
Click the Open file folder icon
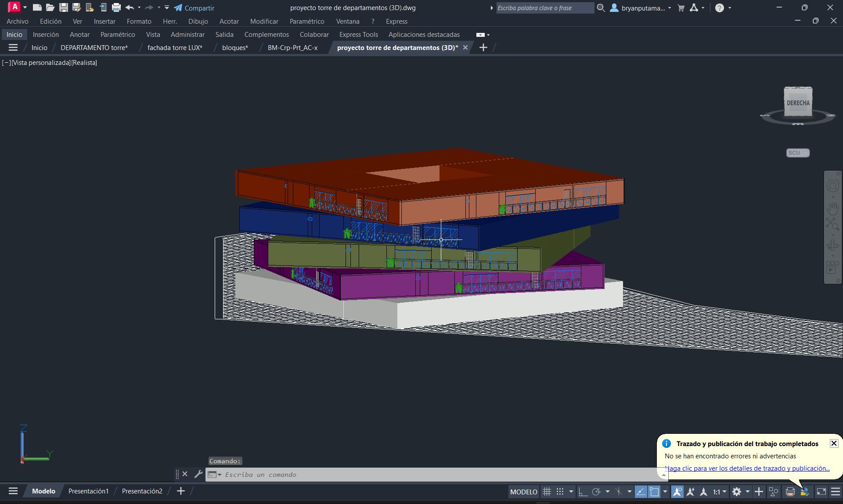tap(50, 7)
